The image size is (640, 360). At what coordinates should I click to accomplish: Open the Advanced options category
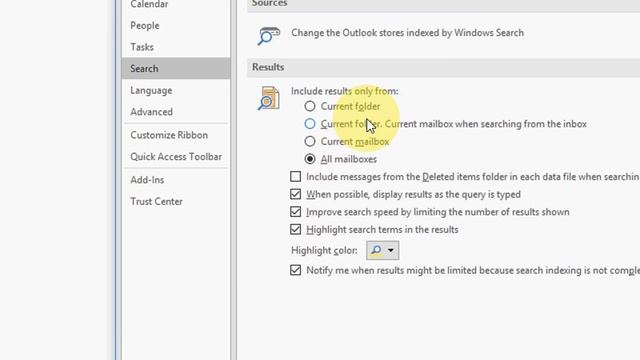pos(176,112)
